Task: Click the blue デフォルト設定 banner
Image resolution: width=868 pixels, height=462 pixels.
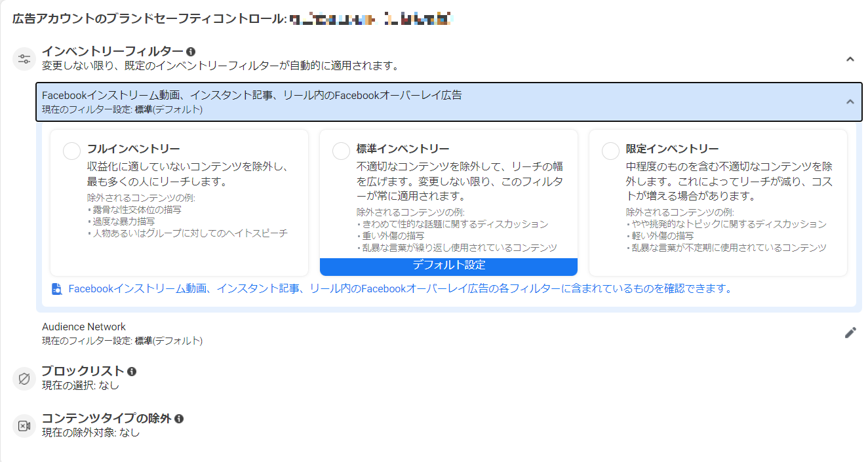Action: pos(448,266)
